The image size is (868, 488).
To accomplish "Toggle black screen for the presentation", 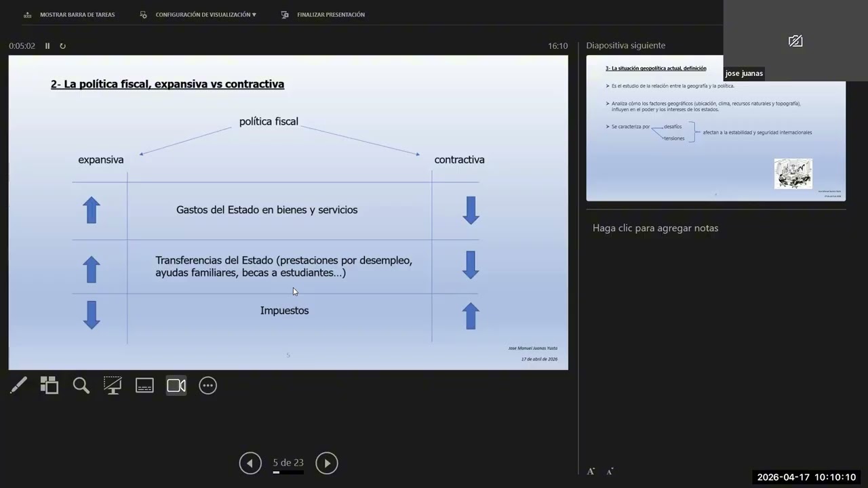I will pyautogui.click(x=113, y=386).
